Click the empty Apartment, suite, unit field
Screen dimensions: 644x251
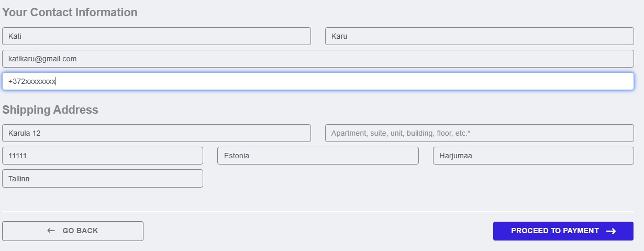479,133
